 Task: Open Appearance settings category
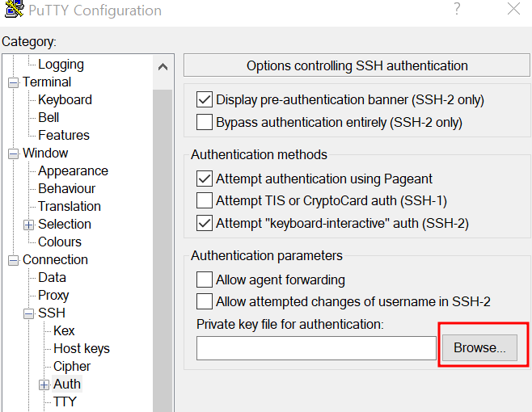73,171
